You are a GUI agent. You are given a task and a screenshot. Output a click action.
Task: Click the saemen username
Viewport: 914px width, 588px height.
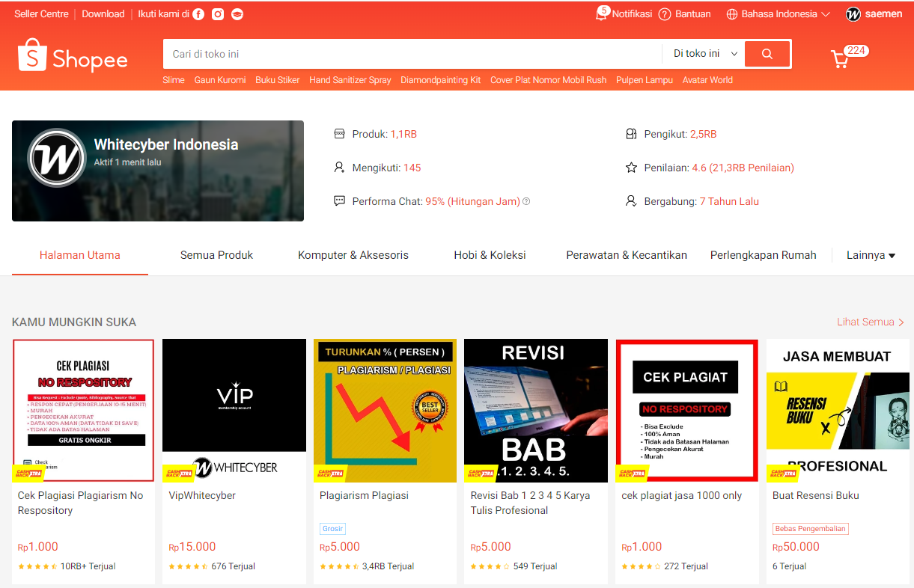pyautogui.click(x=884, y=14)
